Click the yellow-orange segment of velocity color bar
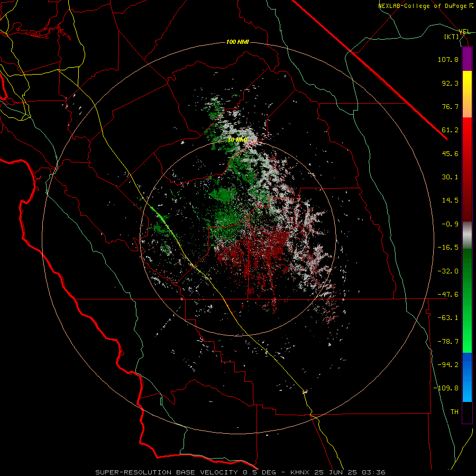The image size is (476, 476). 467,94
